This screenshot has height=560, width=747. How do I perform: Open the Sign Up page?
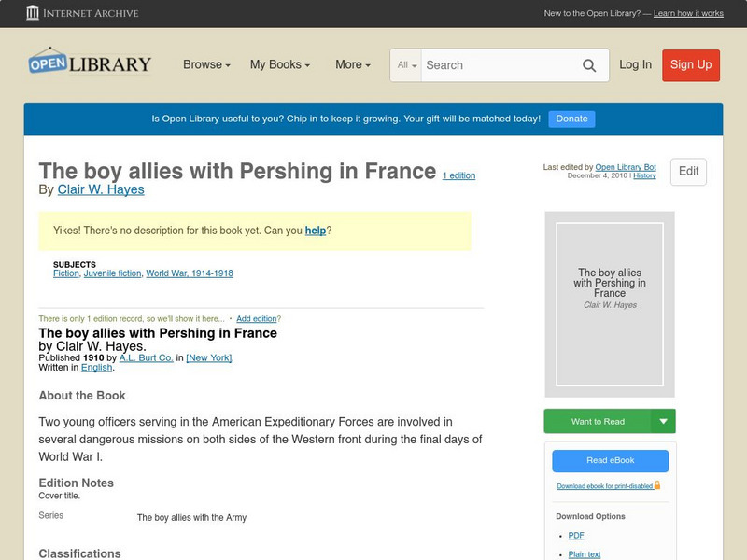tap(690, 65)
